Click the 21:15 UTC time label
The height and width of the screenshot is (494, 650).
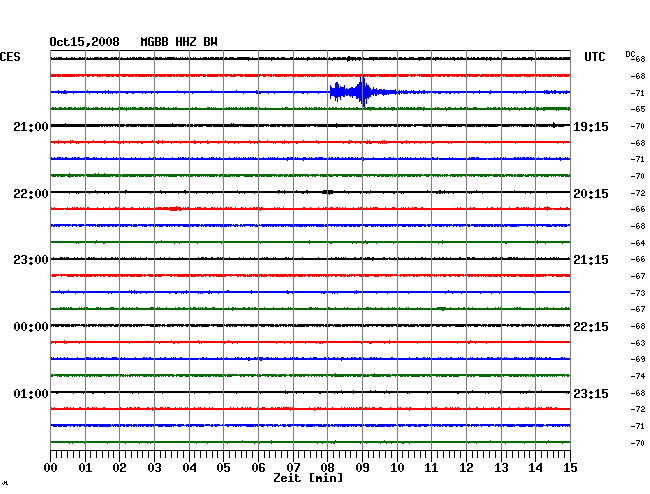click(x=591, y=260)
